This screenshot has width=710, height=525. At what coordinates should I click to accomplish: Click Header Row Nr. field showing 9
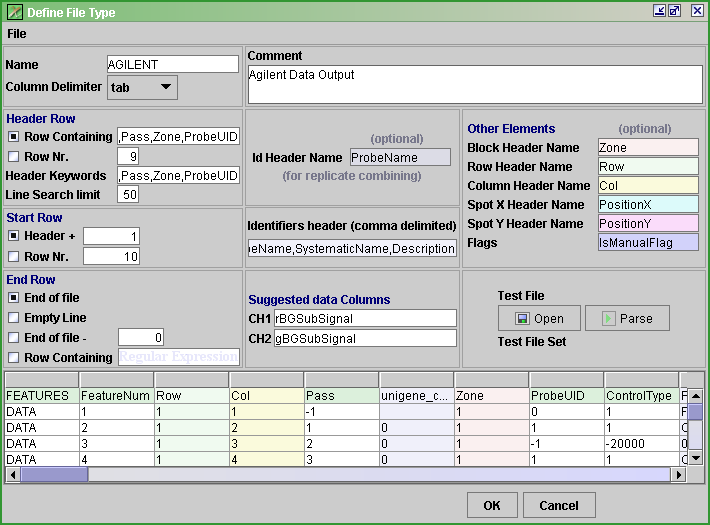coord(128,156)
